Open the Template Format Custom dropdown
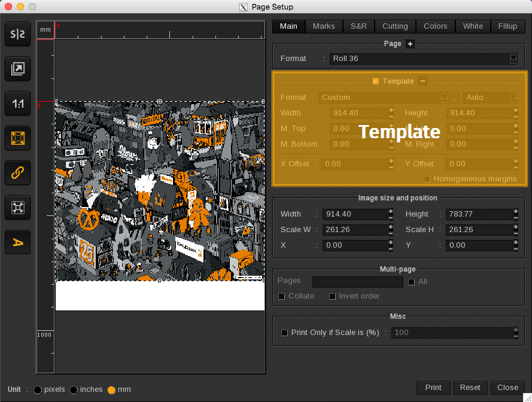Screen dimensions: 532x402 tap(444, 98)
